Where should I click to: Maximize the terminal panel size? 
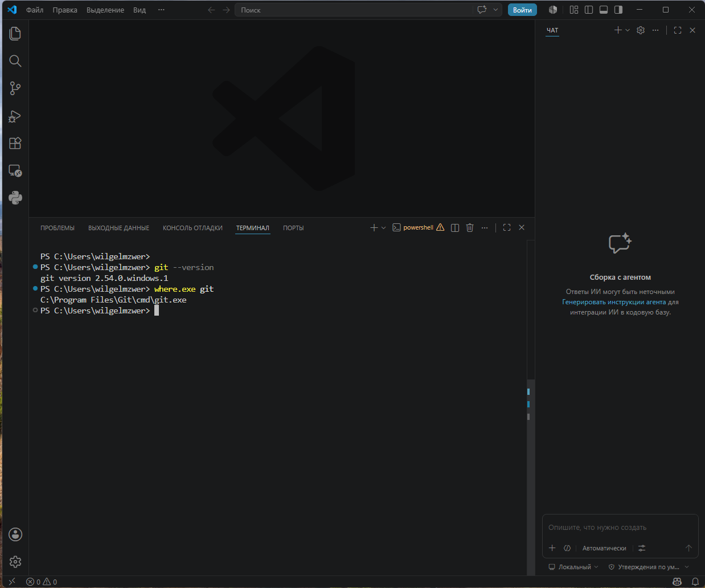coord(507,227)
